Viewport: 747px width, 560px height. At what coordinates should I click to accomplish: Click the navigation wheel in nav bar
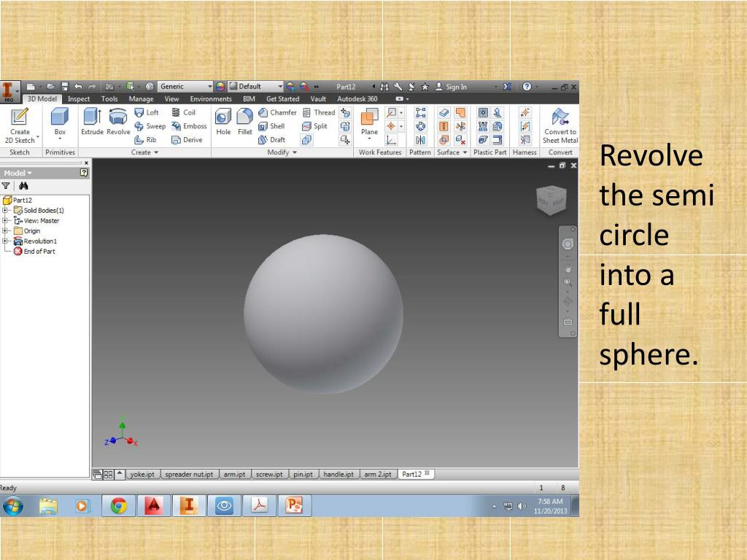click(x=568, y=244)
